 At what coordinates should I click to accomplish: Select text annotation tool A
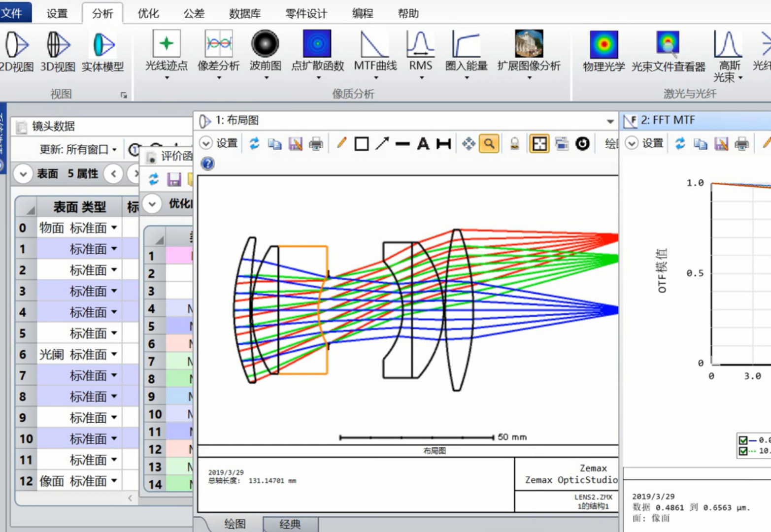click(423, 144)
